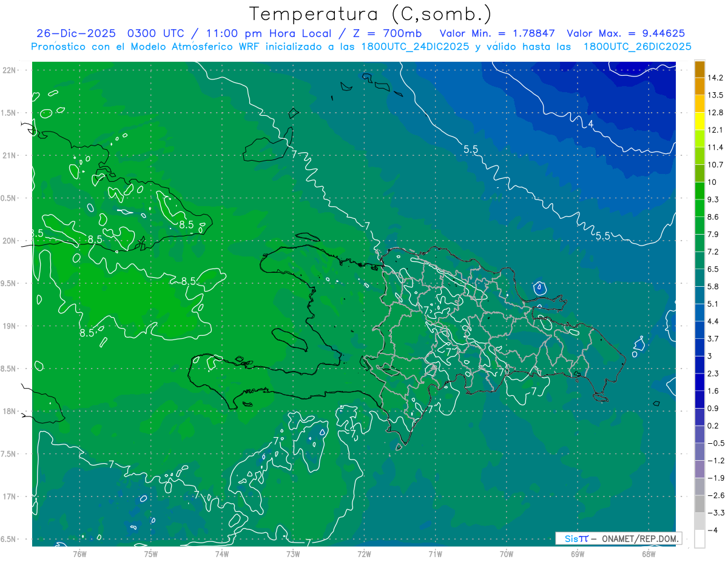Pick the colorbar swatch between 9.3 and 10
Image resolution: width=728 pixels, height=562 pixels.
[699, 191]
